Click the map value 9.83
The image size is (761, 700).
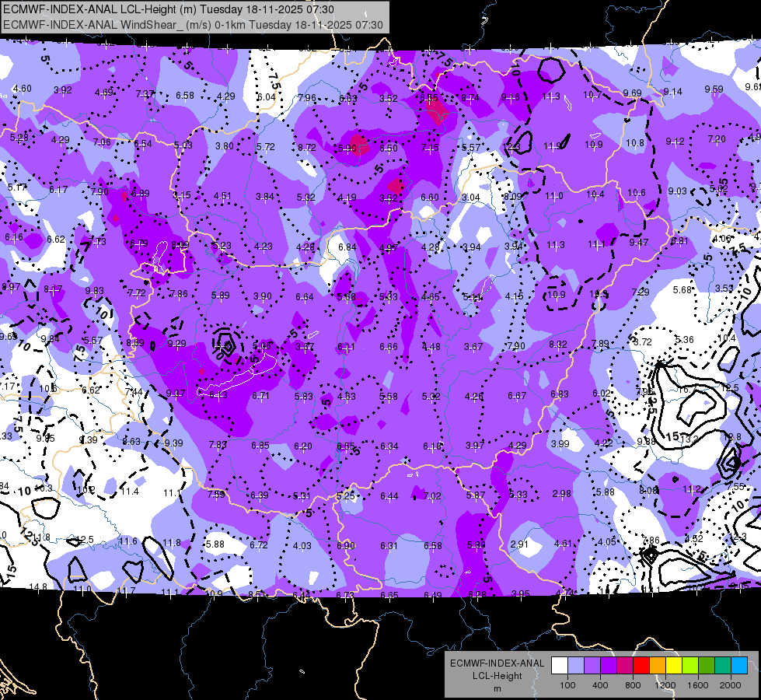point(94,290)
